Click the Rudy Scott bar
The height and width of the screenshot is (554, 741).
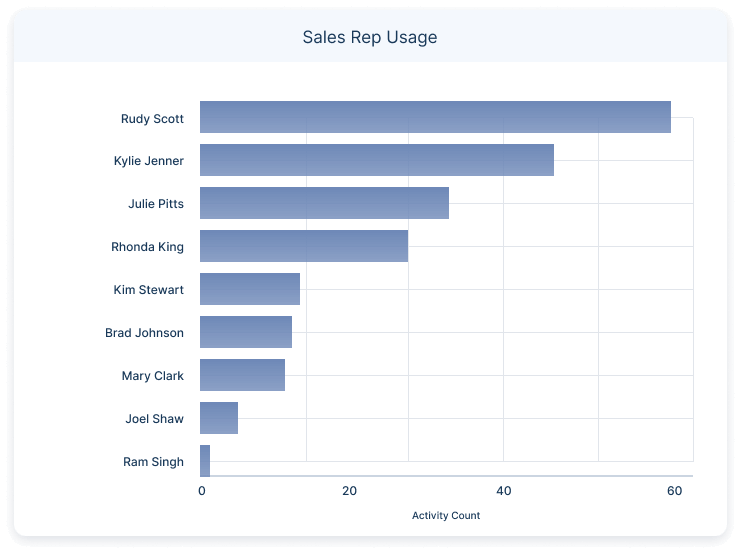pyautogui.click(x=435, y=117)
